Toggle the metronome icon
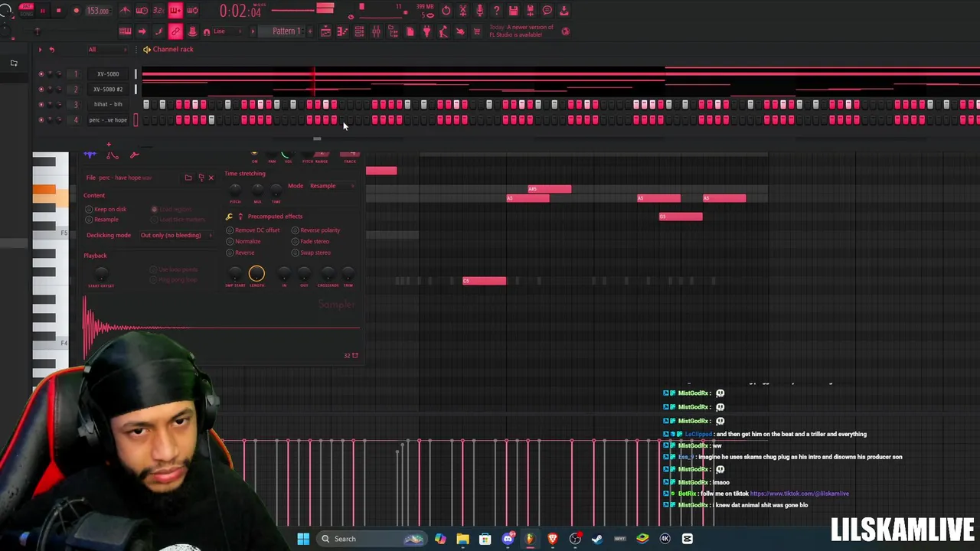This screenshot has height=551, width=980. click(x=126, y=11)
